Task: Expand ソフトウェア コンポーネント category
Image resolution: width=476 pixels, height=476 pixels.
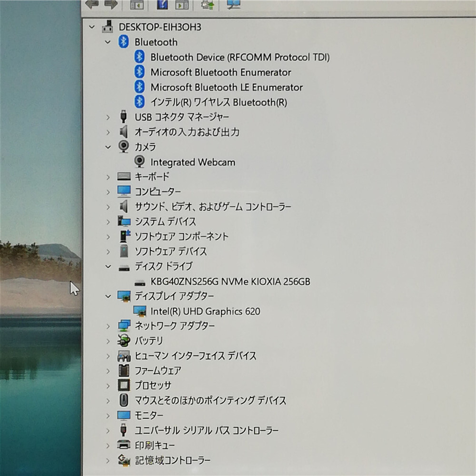Action: 108,237
